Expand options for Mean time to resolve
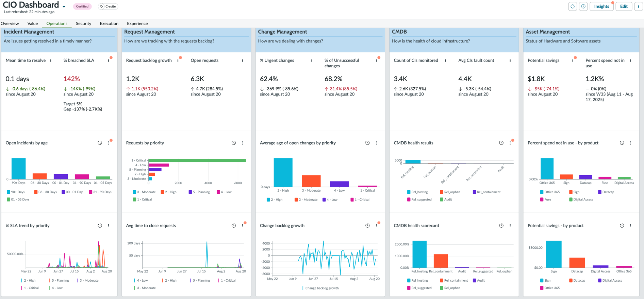The height and width of the screenshot is (299, 644). coord(51,60)
